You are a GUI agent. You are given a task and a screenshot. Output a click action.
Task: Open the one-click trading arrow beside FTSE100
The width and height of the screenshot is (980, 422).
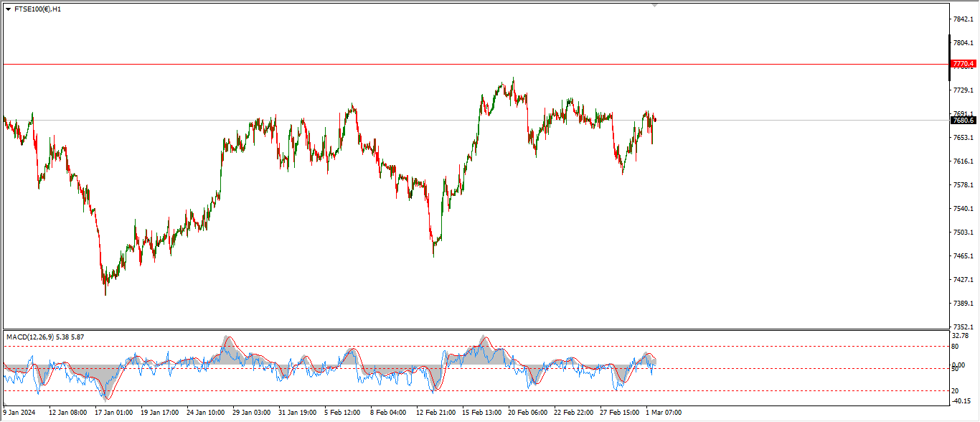pyautogui.click(x=8, y=9)
